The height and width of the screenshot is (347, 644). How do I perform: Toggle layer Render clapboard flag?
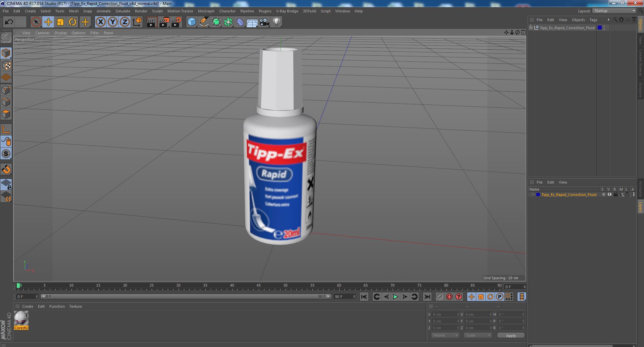(x=615, y=195)
